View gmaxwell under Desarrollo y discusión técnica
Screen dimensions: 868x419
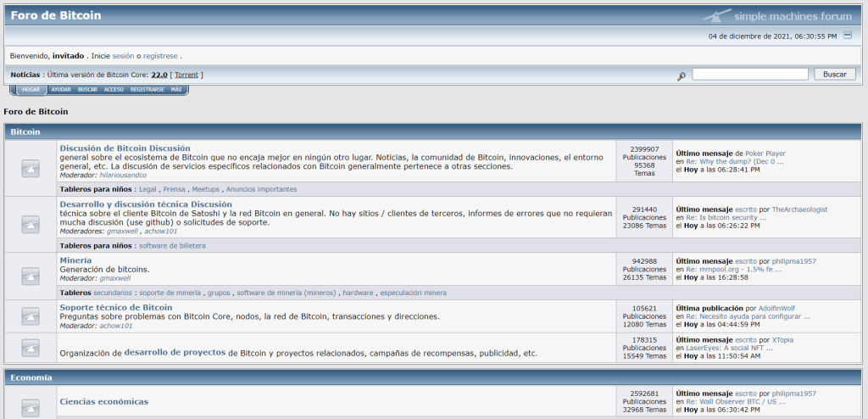click(124, 231)
